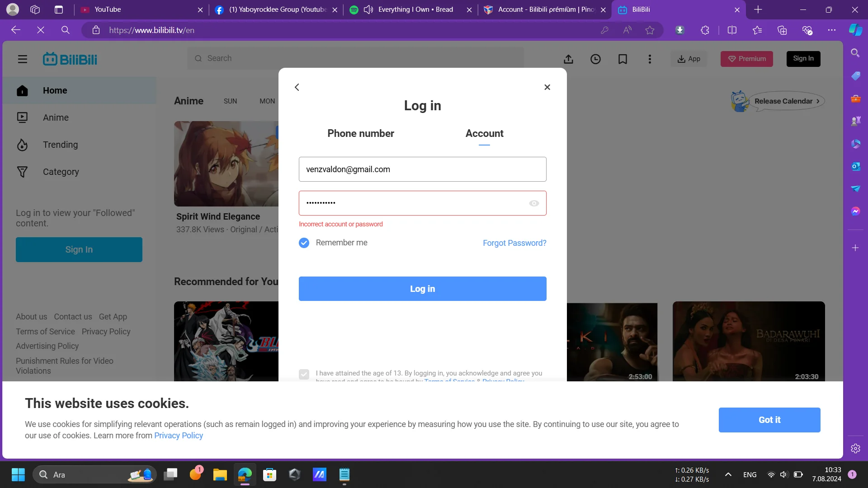Screen dimensions: 868x488
Task: Open Terms of Service sidebar link
Action: pyautogui.click(x=45, y=332)
